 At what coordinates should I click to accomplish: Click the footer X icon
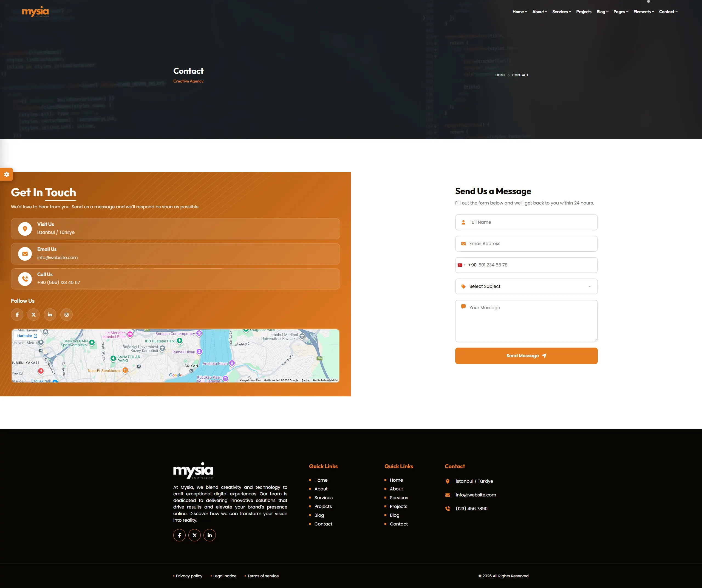click(x=194, y=535)
